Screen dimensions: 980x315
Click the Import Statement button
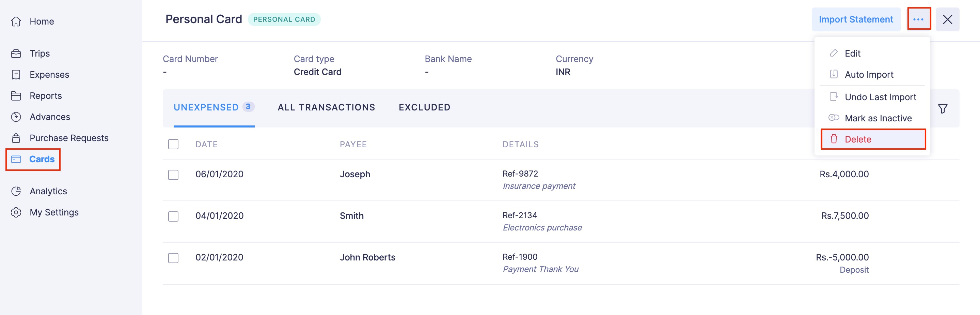point(856,19)
